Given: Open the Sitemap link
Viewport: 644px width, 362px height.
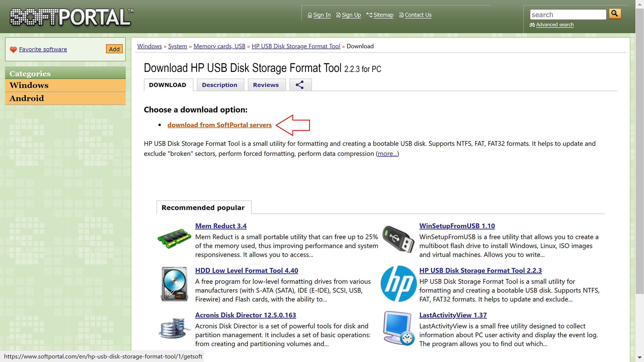Looking at the screenshot, I should (383, 15).
